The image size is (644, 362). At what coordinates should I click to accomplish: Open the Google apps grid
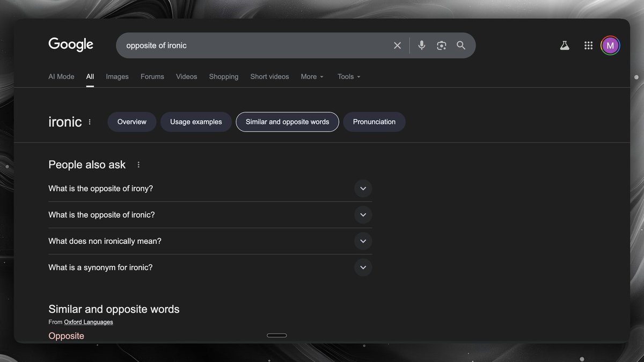[x=588, y=46]
